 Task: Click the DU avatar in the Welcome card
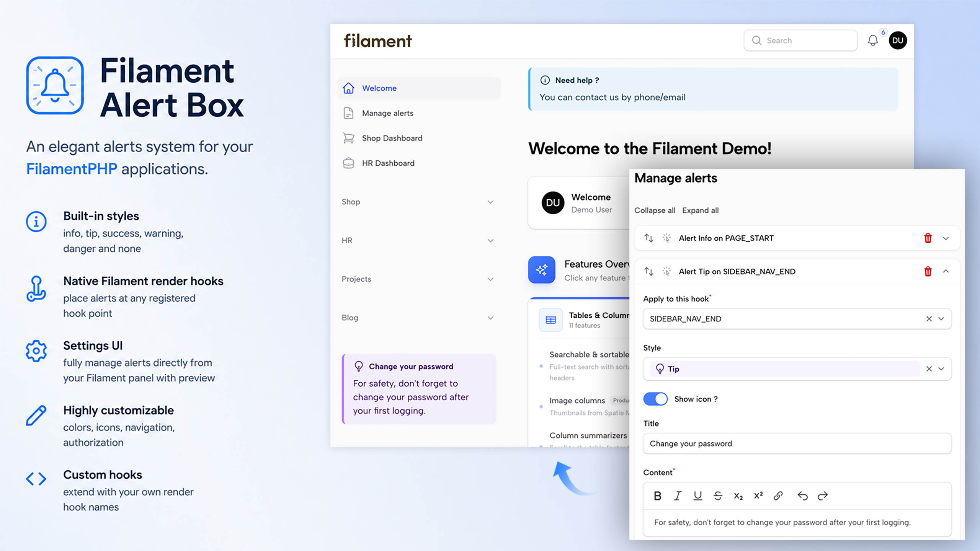553,203
